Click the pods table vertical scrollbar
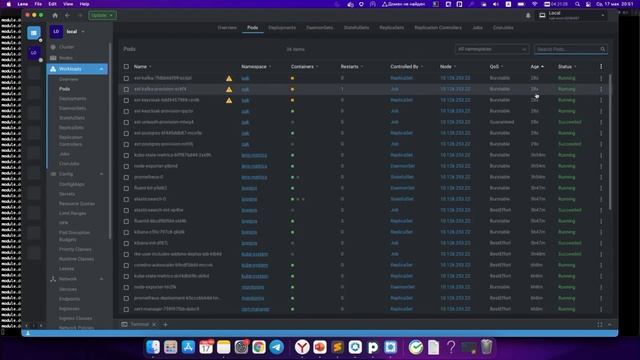Viewport: 640px width, 360px height. (x=610, y=142)
